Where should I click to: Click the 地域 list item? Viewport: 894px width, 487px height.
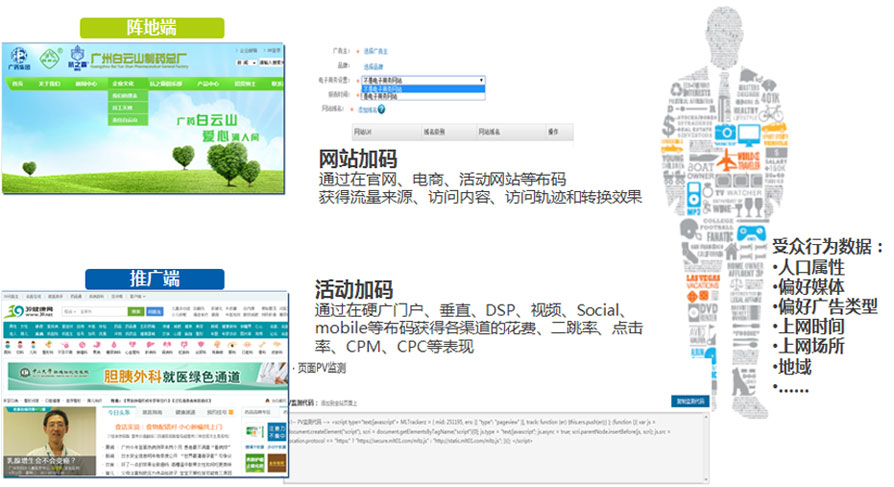(x=794, y=367)
